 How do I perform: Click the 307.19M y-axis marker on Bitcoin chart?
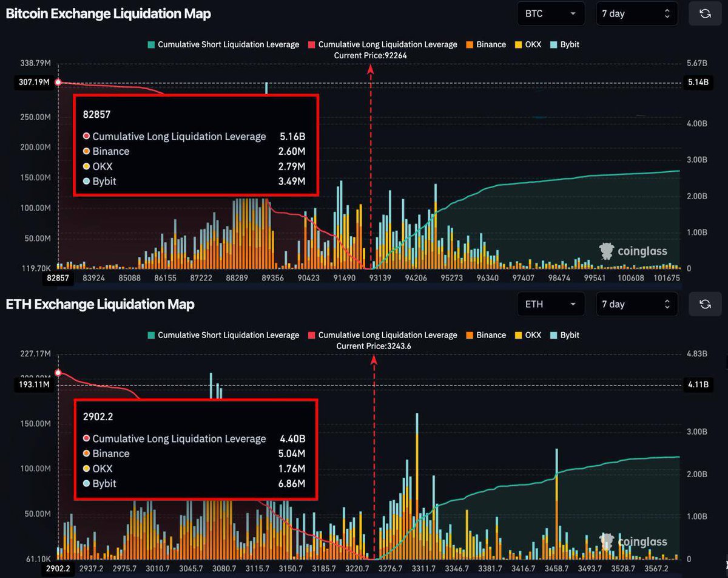click(x=35, y=83)
